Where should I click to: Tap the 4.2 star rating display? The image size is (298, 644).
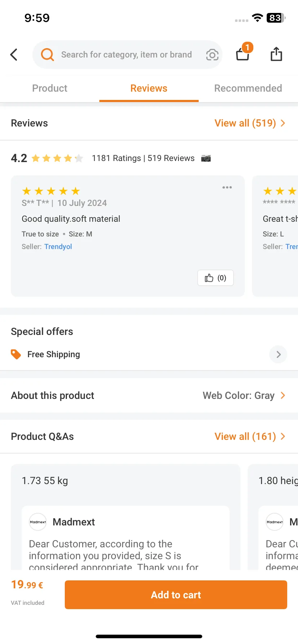(x=47, y=158)
